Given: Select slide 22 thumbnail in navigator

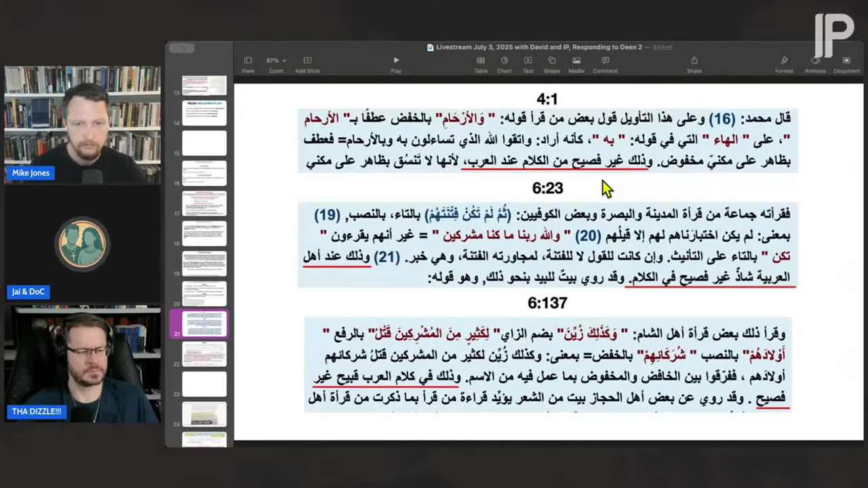Looking at the screenshot, I should click(204, 354).
